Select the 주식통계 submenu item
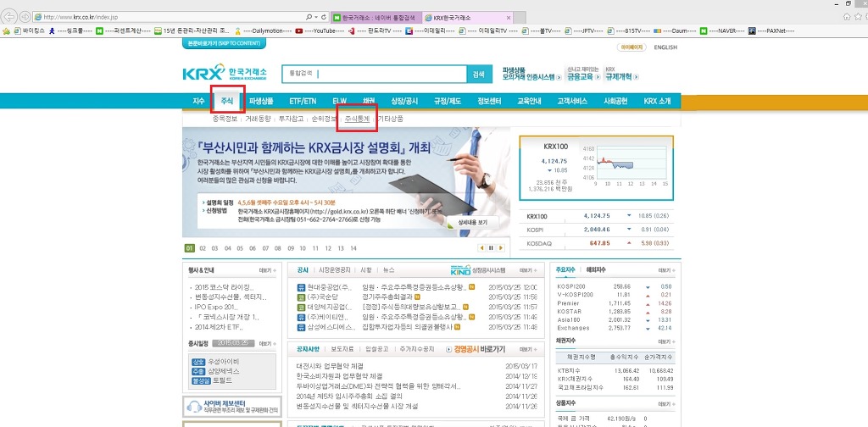The height and width of the screenshot is (427, 868). click(x=357, y=119)
